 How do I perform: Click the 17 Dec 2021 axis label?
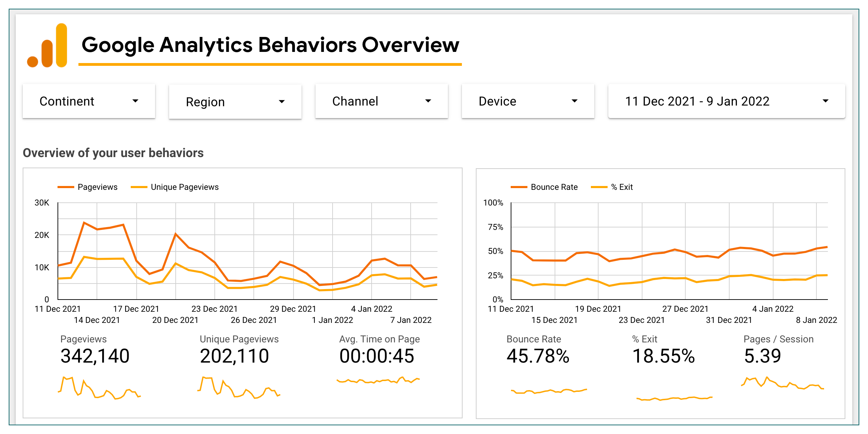point(136,309)
